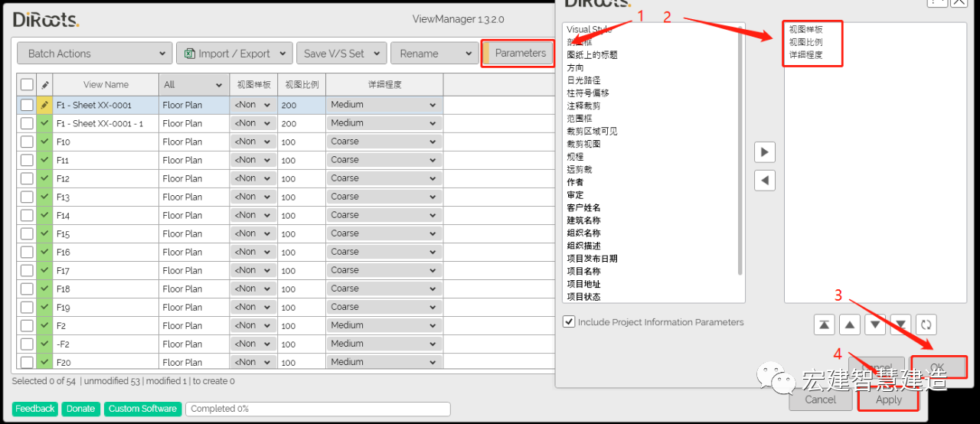
Task: Click the F11 view name cell
Action: pyautogui.click(x=106, y=160)
